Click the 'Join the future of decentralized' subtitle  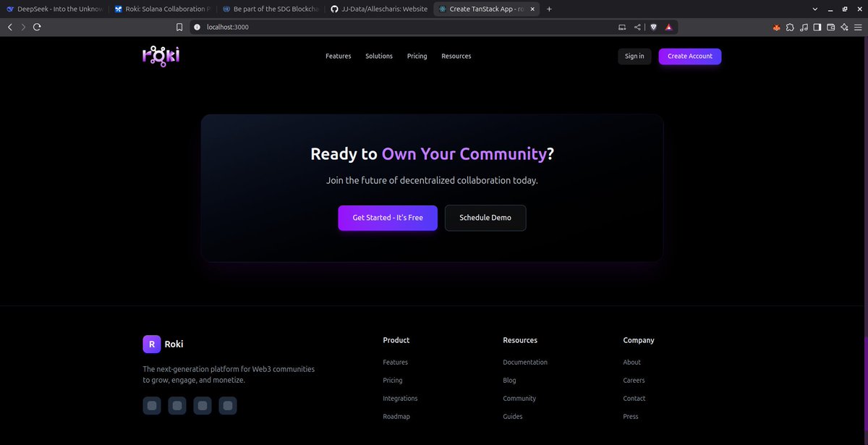point(433,180)
